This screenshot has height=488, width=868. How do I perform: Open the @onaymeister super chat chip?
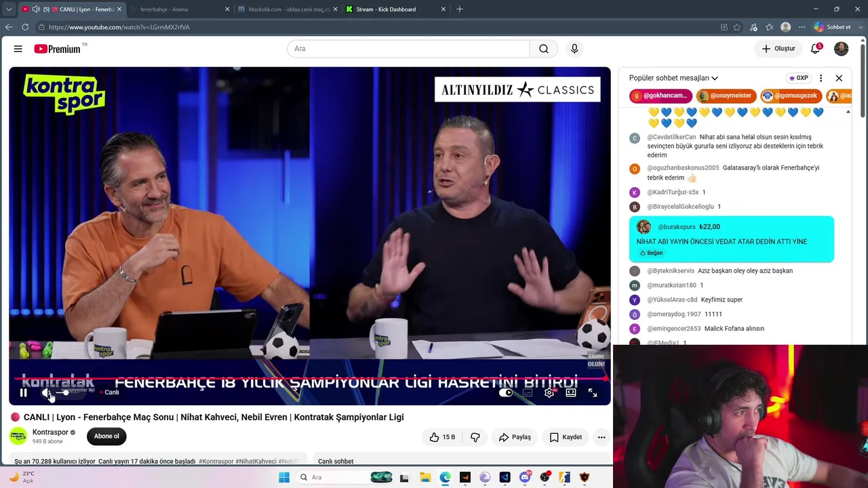(x=726, y=96)
